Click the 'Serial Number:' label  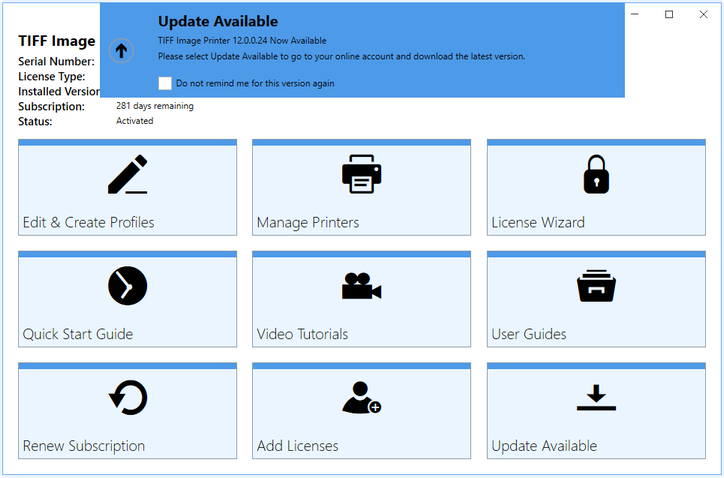pos(56,61)
